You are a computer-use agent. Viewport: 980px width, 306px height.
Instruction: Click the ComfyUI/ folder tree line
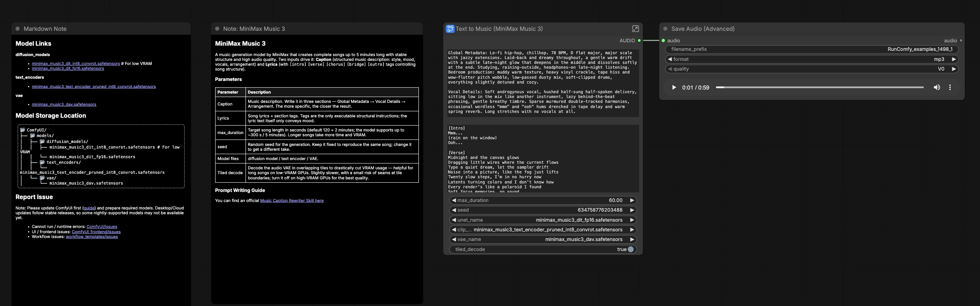coord(33,130)
